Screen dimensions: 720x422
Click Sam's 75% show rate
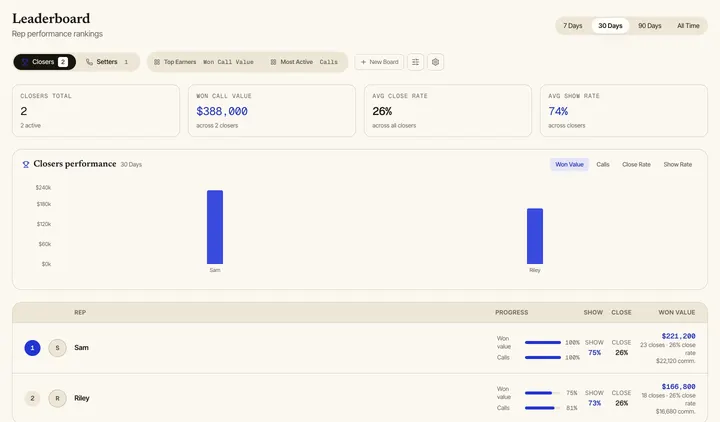coord(594,353)
